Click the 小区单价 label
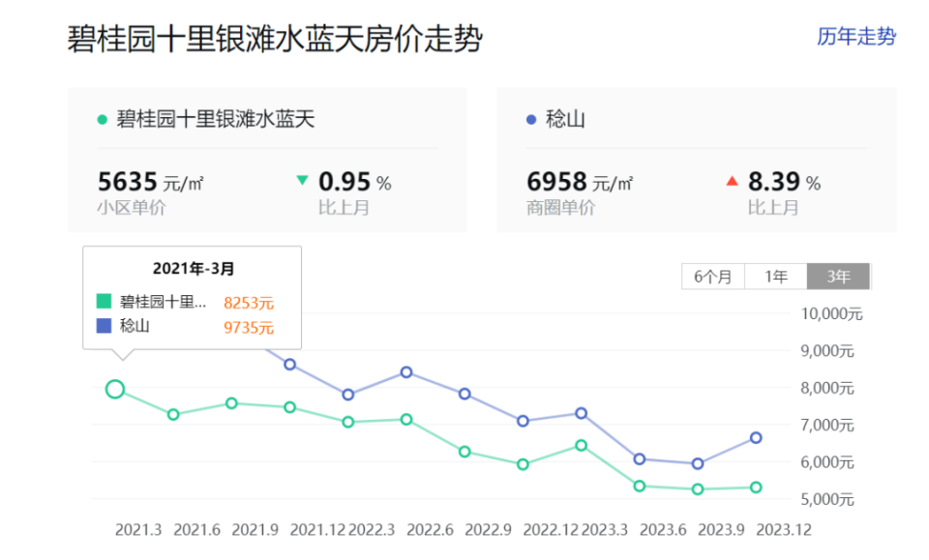Screen dimensions: 929x560 pyautogui.click(x=132, y=208)
